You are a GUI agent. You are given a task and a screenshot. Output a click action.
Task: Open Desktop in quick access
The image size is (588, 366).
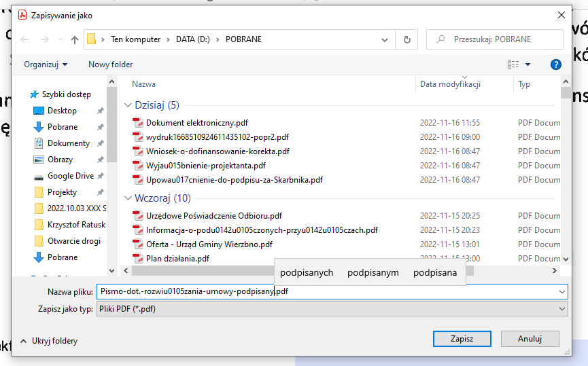pyautogui.click(x=62, y=111)
